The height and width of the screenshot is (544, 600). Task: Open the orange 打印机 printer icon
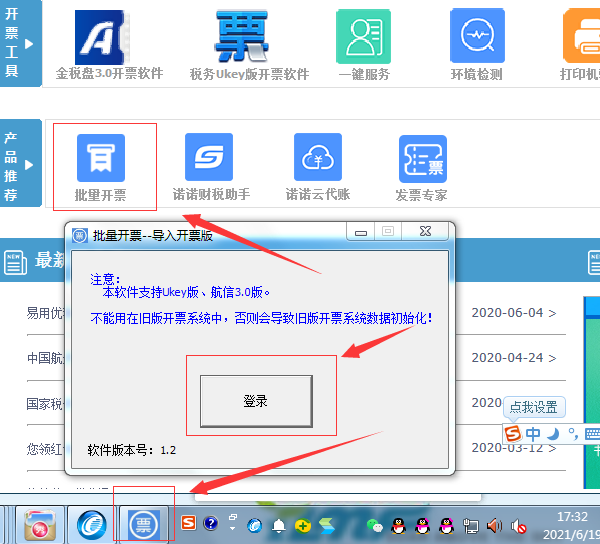click(x=582, y=36)
